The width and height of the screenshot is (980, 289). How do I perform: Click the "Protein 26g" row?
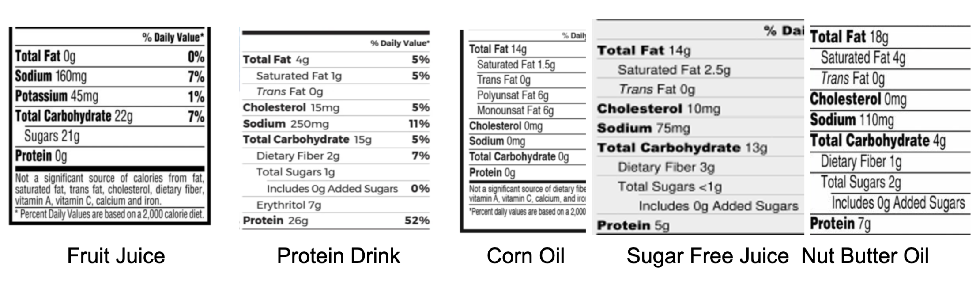pyautogui.click(x=275, y=221)
